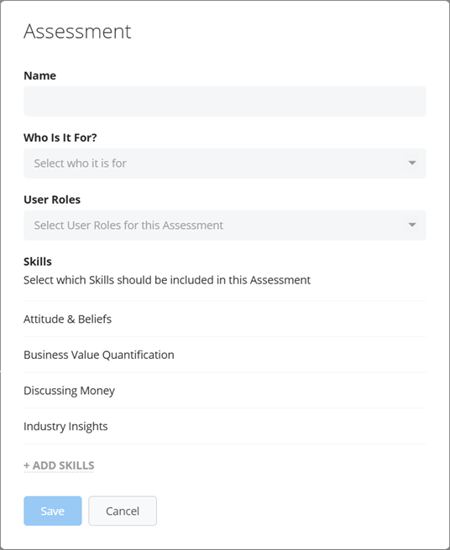Click the Name input field

coord(225,101)
